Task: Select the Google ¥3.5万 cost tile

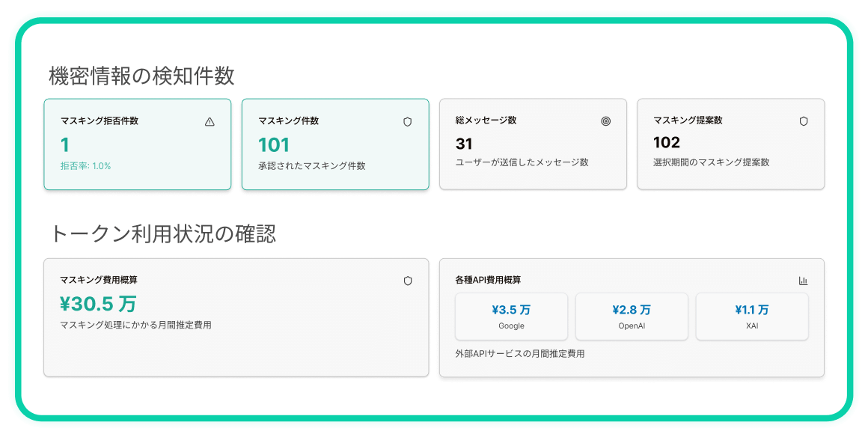Action: (512, 316)
